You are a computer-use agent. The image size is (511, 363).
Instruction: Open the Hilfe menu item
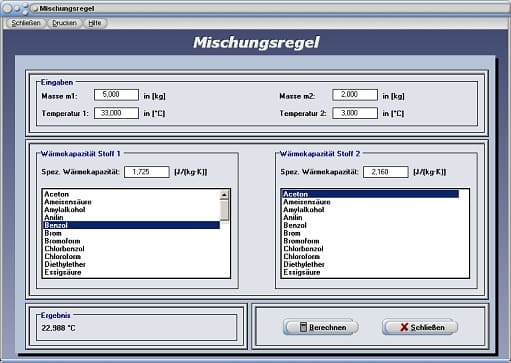click(95, 23)
